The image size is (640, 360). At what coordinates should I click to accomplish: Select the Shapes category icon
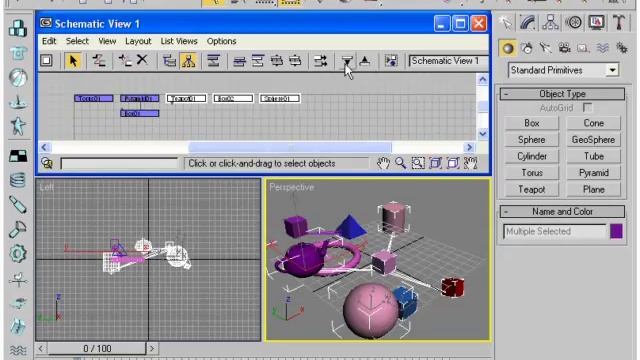[x=527, y=49]
